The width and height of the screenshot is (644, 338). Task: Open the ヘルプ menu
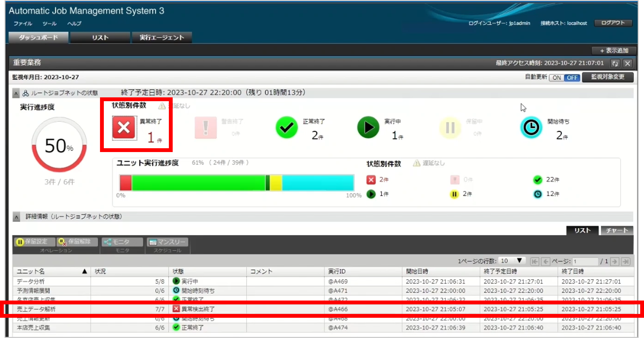pyautogui.click(x=74, y=24)
